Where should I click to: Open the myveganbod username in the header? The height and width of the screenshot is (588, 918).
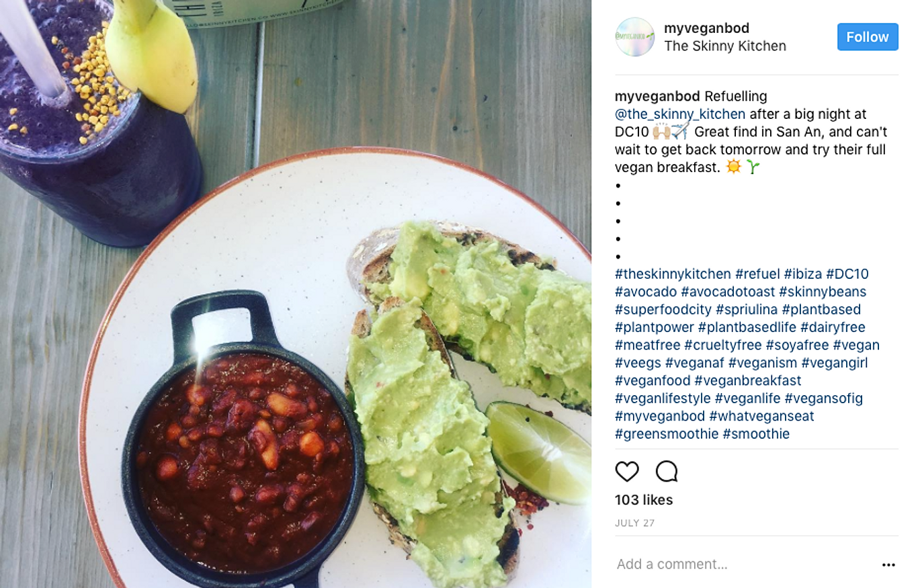click(706, 28)
